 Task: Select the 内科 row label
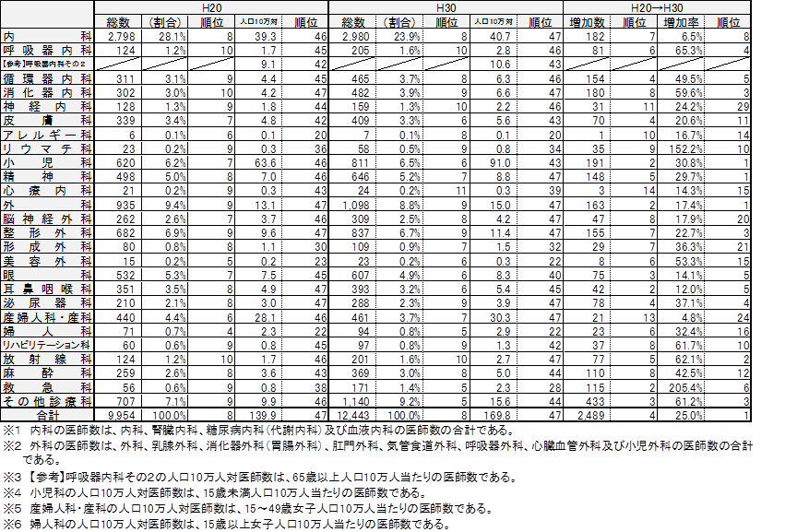pos(47,36)
